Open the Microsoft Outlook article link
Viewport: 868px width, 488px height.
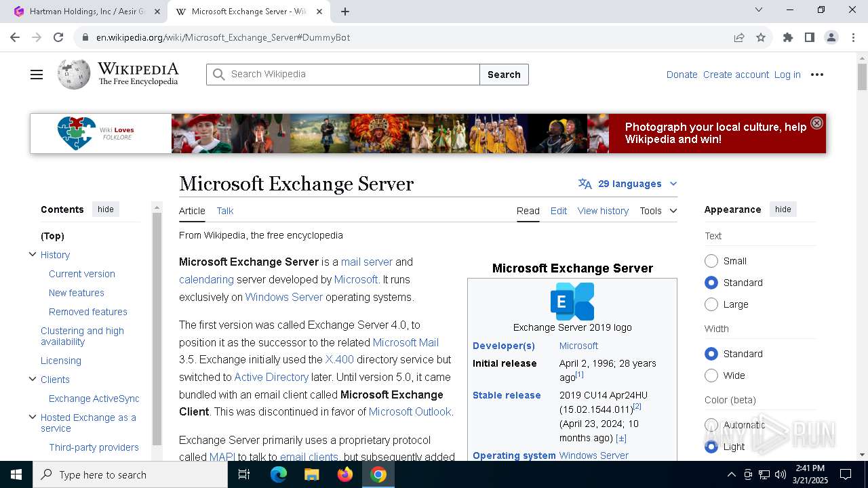pos(410,411)
